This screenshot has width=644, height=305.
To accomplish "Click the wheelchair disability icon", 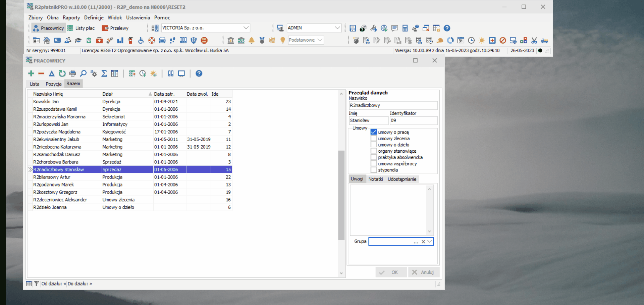I will tap(141, 40).
